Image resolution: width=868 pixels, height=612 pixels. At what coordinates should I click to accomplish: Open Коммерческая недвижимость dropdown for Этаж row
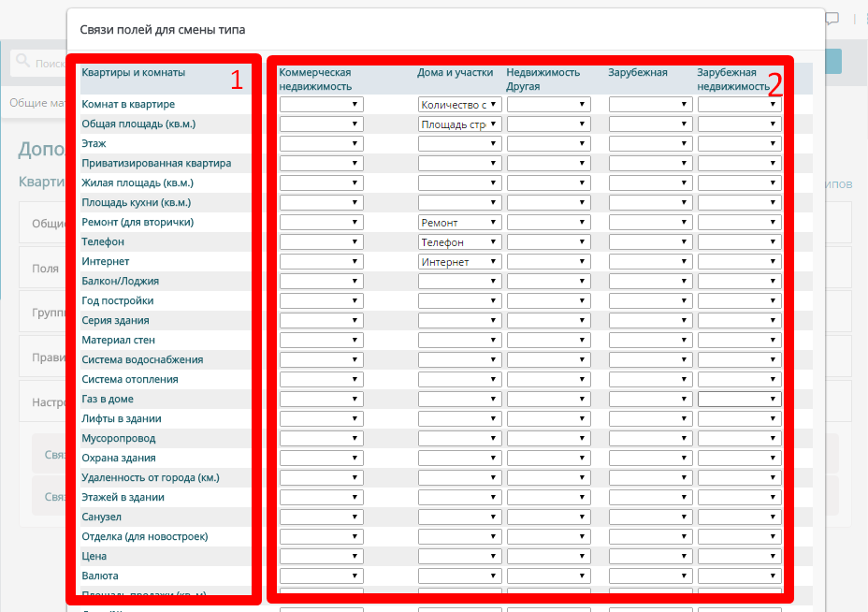tap(322, 143)
